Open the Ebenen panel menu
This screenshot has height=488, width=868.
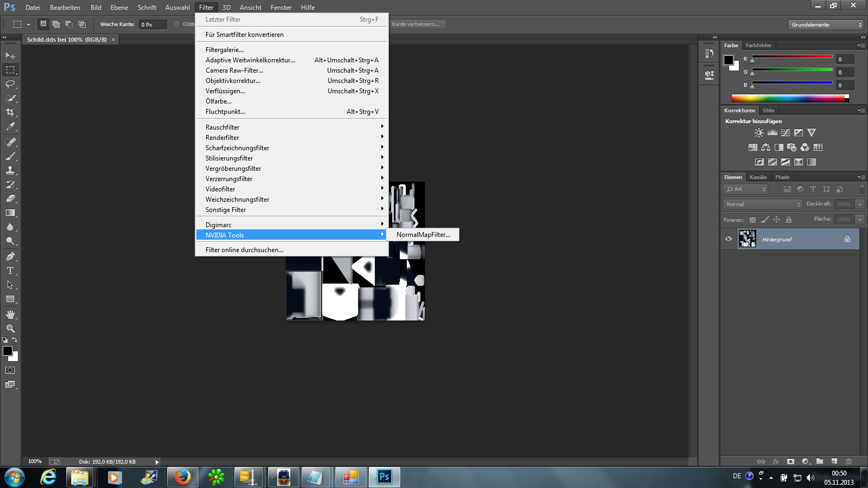click(861, 177)
